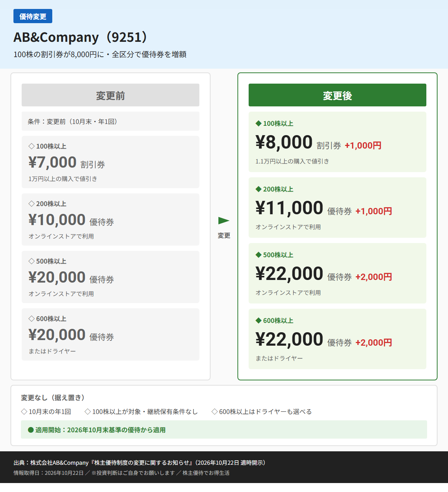Click the AB&Company（9251） heading
Image resolution: width=448 pixels, height=492 pixels.
pos(82,37)
